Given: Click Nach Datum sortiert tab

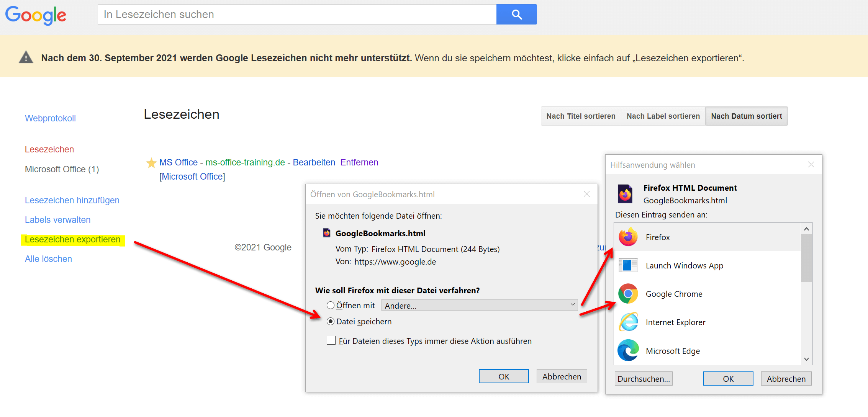Looking at the screenshot, I should coord(747,116).
